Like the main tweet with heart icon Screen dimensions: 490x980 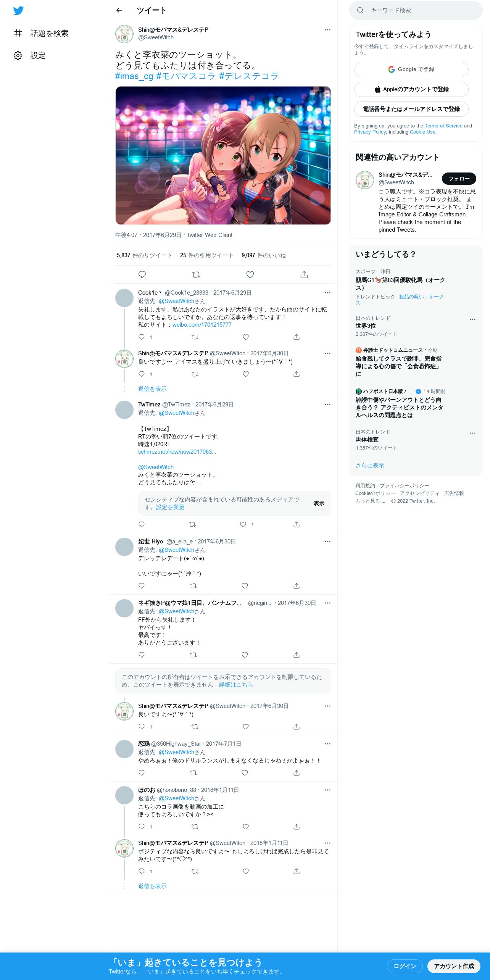pos(250,274)
